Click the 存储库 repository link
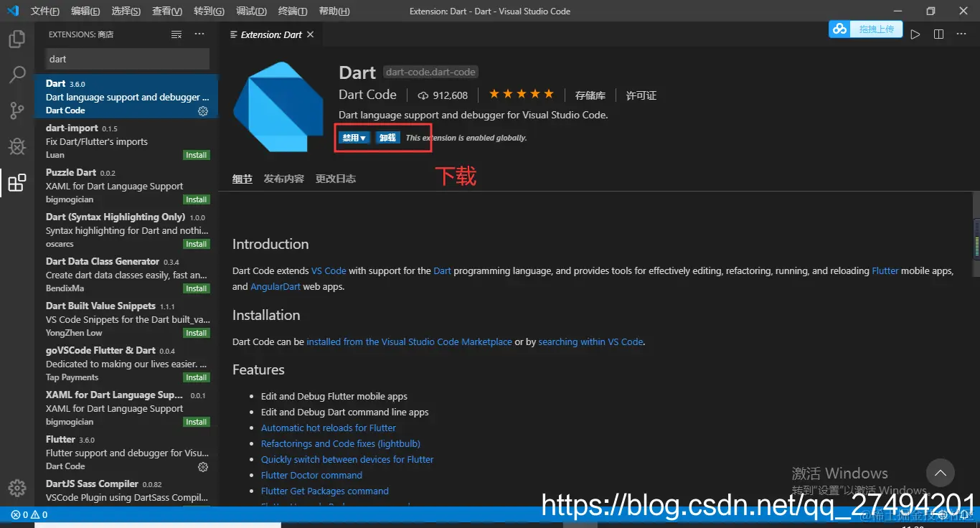 (x=590, y=95)
